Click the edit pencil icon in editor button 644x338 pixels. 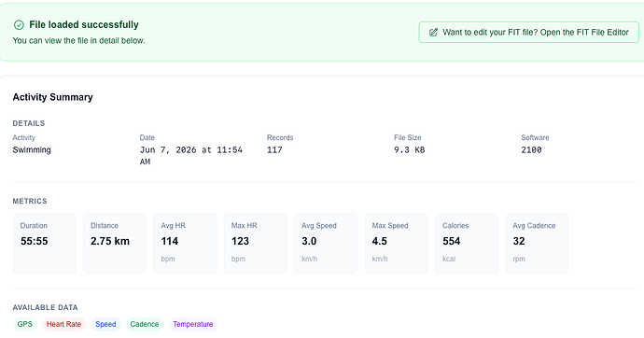(x=433, y=33)
